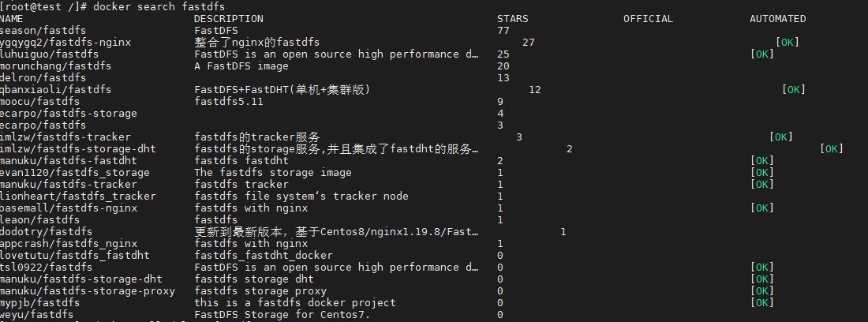The width and height of the screenshot is (868, 322).
Task: Click the dodotry/fastdfs image name
Action: pos(46,232)
